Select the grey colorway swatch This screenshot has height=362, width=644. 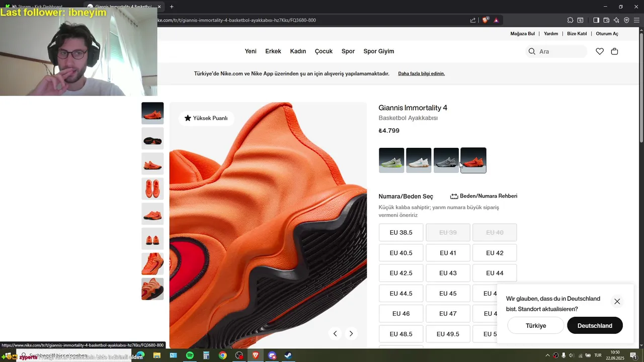[x=446, y=160]
